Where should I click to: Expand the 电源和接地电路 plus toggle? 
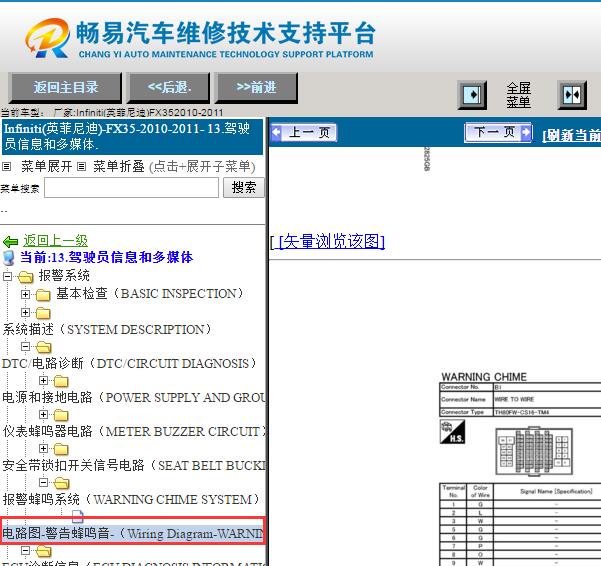pos(43,381)
